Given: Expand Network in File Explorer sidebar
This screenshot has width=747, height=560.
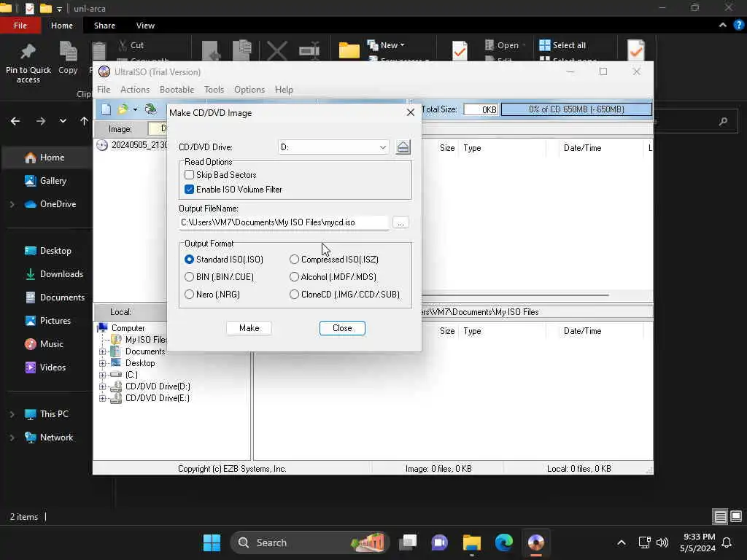Looking at the screenshot, I should [x=12, y=437].
